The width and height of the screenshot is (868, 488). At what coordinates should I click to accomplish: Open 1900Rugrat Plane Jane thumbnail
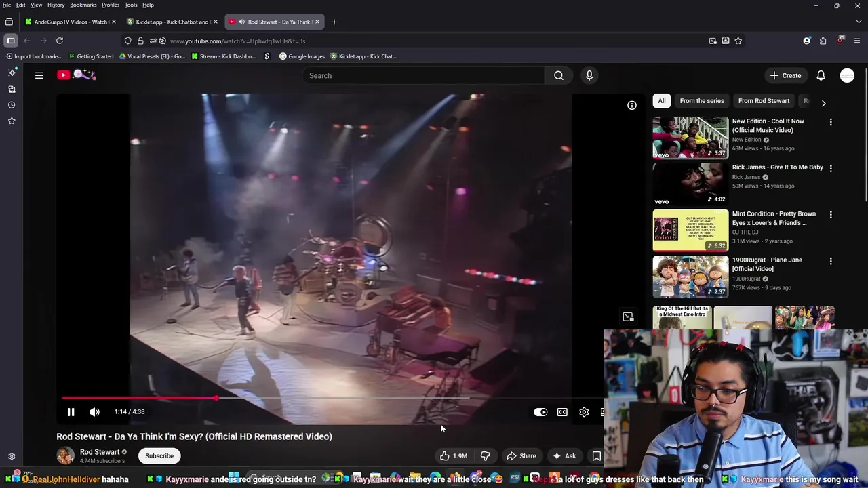[x=690, y=277]
